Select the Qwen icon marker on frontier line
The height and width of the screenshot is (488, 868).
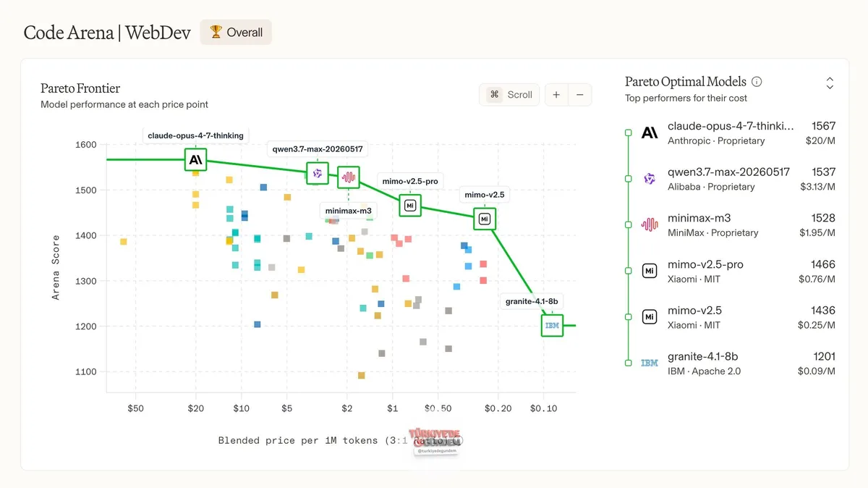tap(317, 173)
